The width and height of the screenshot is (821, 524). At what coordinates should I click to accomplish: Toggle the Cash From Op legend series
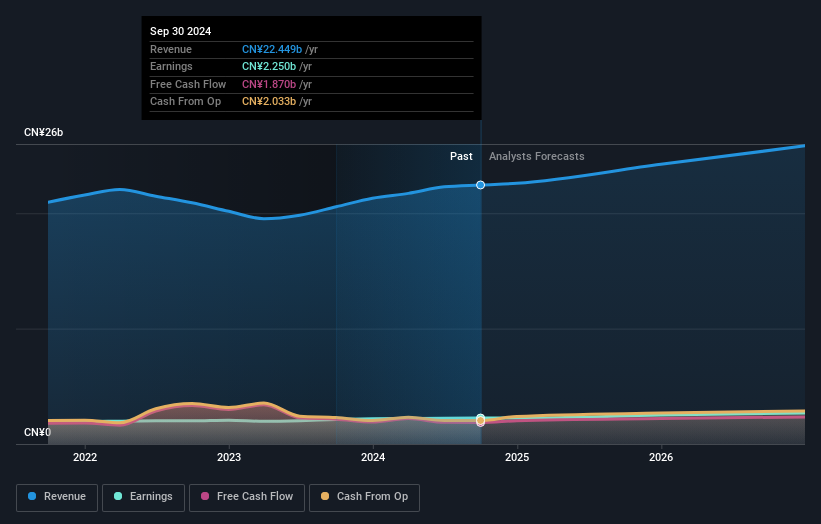pyautogui.click(x=364, y=497)
